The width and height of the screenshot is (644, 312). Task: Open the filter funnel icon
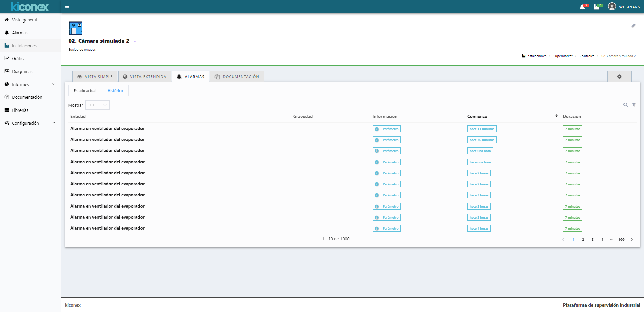tap(634, 105)
